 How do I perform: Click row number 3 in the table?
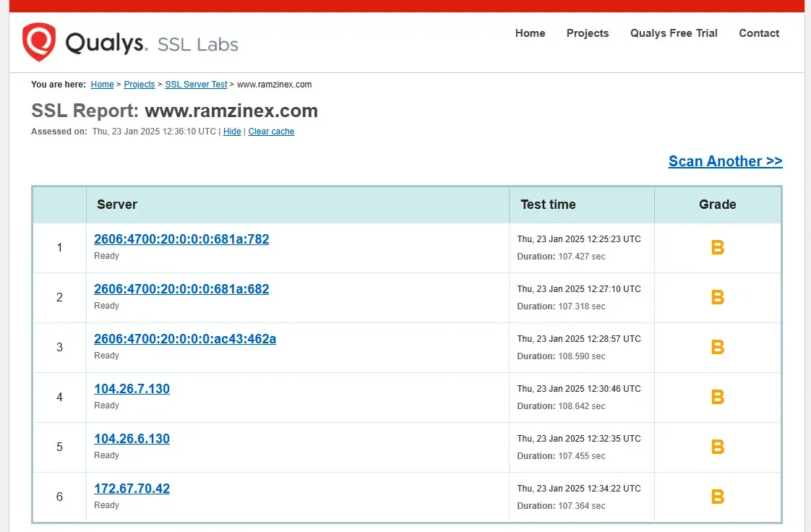tap(59, 347)
